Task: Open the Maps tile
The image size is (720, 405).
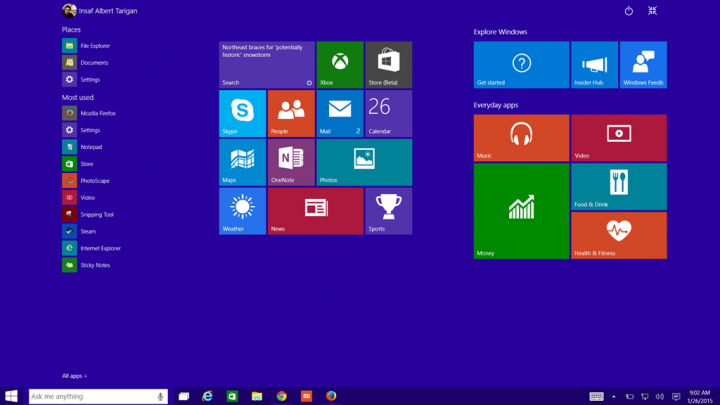Action: click(242, 163)
